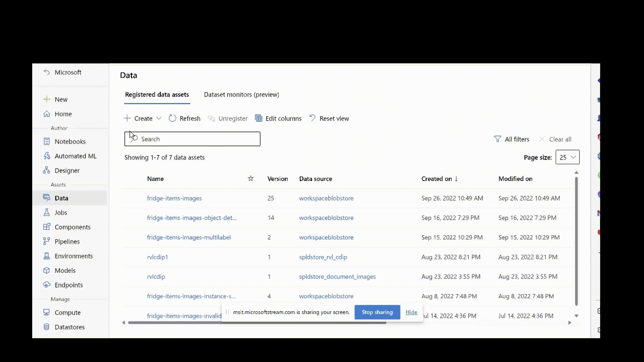This screenshot has height=362, width=644.
Task: Open Notebooks from the sidebar
Action: coord(70,141)
